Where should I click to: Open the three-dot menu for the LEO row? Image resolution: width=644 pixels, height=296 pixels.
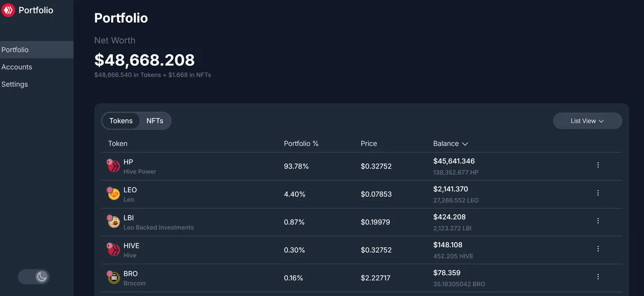click(598, 193)
